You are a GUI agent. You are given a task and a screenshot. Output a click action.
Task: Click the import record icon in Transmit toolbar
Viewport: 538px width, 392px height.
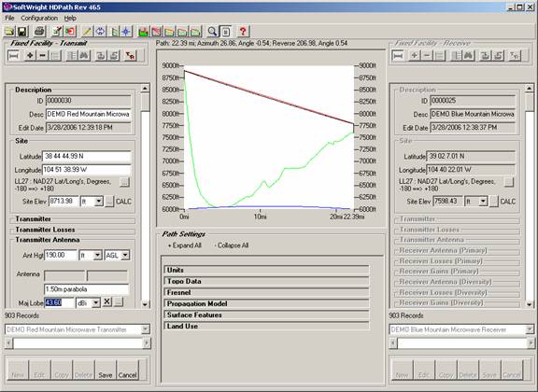pos(101,56)
